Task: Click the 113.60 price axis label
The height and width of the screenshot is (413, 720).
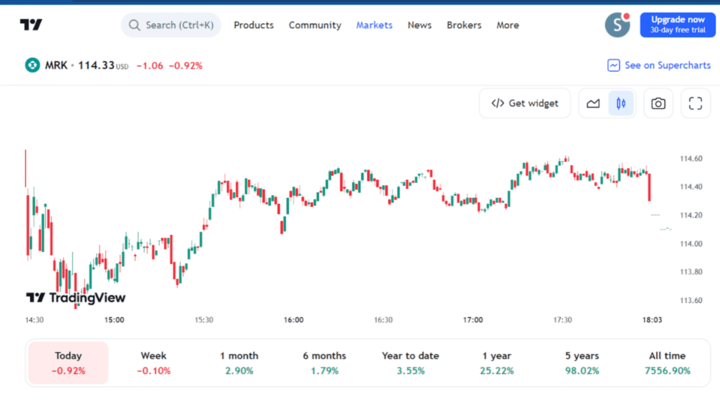Action: 691,300
